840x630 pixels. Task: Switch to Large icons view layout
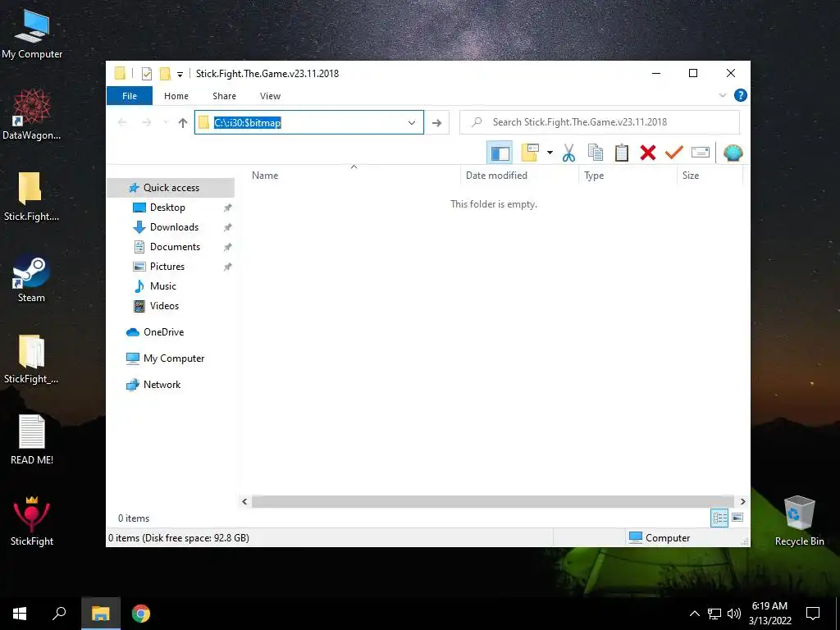point(737,518)
